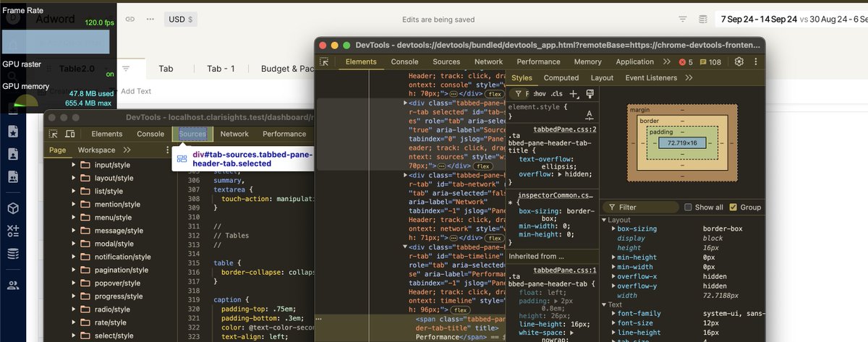The image size is (868, 342).
Task: Click the 108 messages badge
Action: click(x=710, y=62)
